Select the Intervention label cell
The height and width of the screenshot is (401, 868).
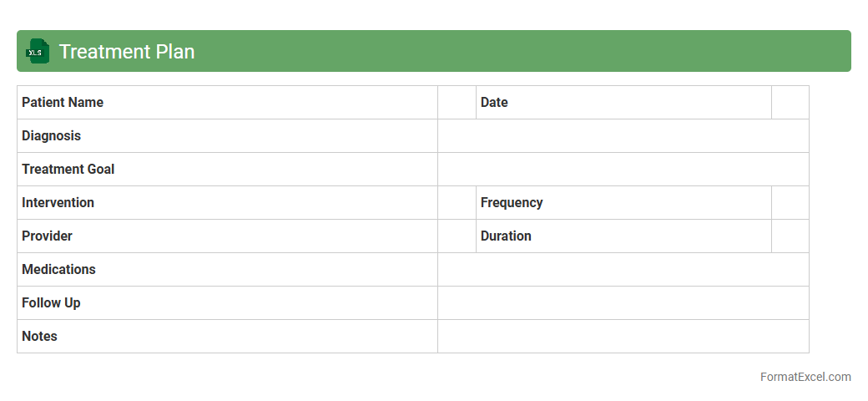click(227, 203)
